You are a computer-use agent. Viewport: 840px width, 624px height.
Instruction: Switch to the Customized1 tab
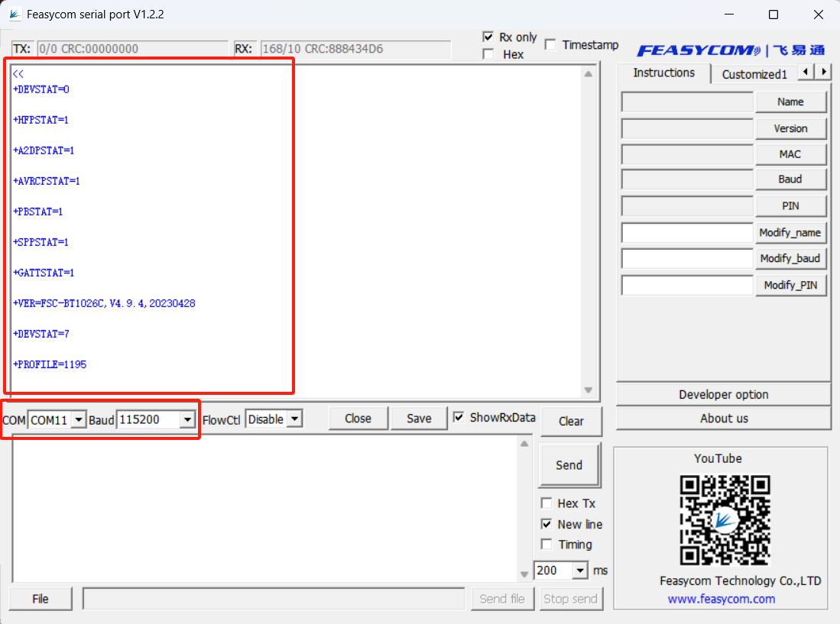754,74
